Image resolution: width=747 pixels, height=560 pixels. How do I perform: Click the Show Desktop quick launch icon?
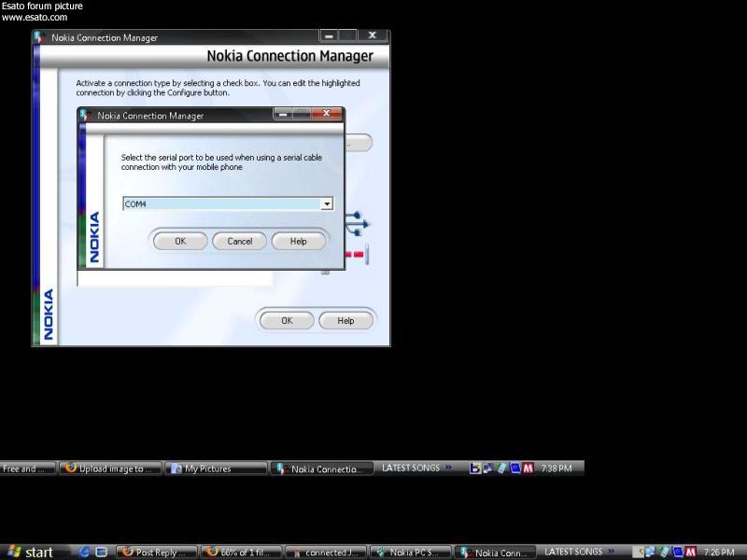102,553
